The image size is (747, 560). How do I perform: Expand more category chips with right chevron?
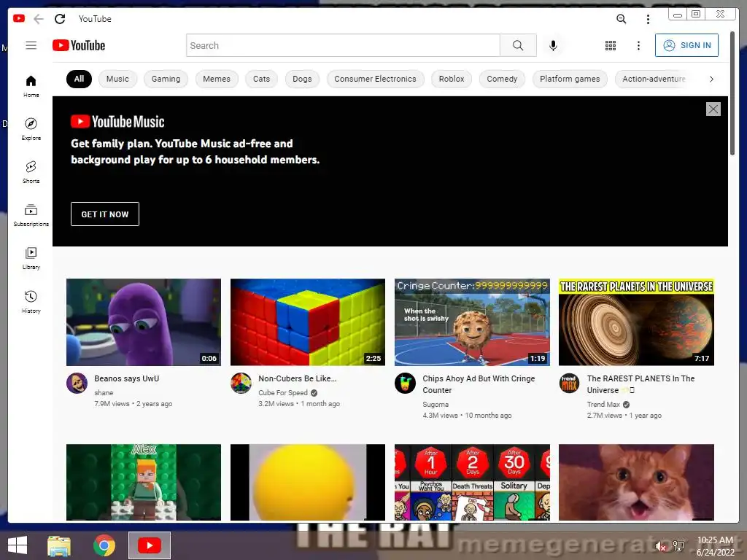(x=711, y=79)
